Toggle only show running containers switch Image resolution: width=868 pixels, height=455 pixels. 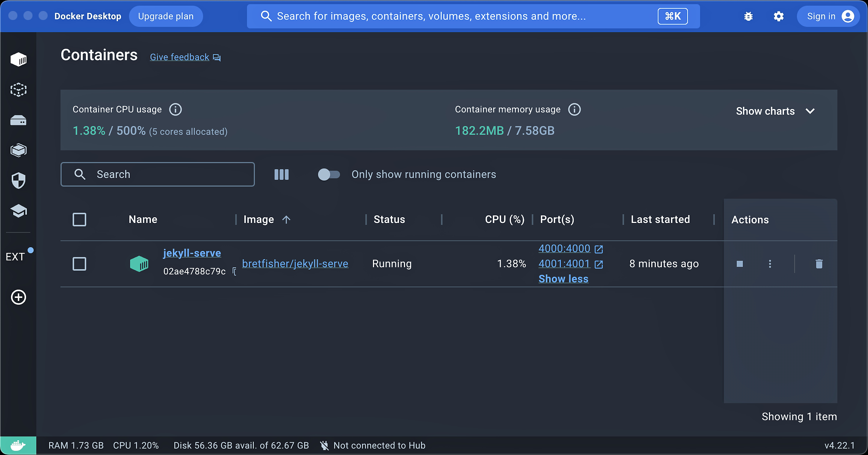click(329, 175)
